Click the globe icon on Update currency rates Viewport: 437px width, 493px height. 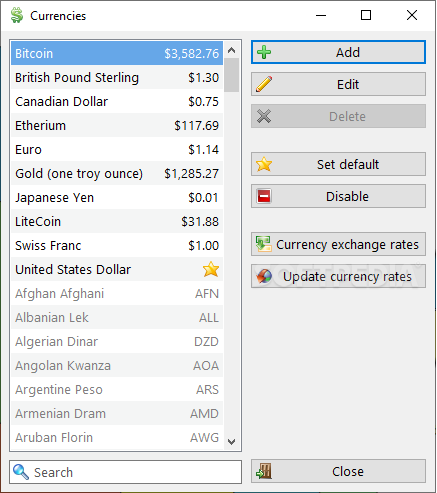264,276
